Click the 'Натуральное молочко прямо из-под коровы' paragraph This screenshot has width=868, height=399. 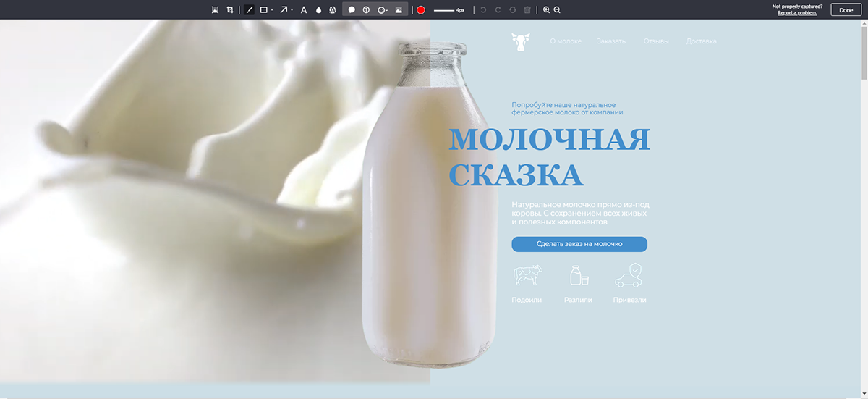click(x=580, y=214)
